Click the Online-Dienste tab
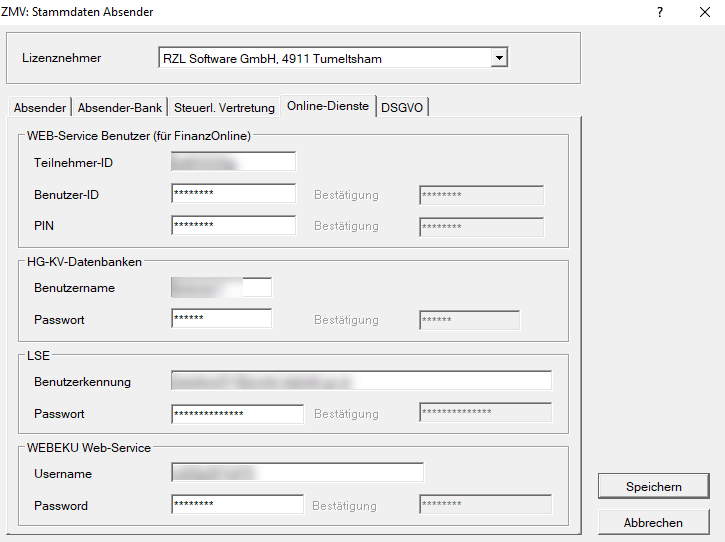 pos(328,106)
